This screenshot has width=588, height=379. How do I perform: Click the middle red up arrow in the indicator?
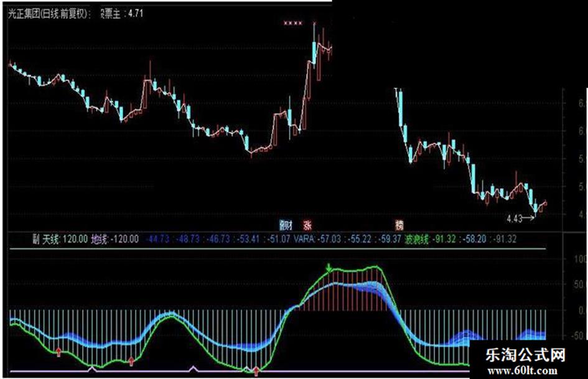click(131, 361)
